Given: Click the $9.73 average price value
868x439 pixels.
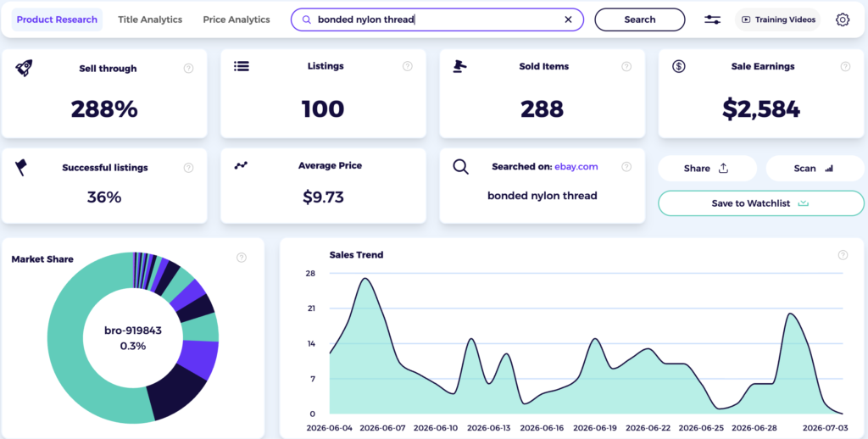Looking at the screenshot, I should [323, 197].
